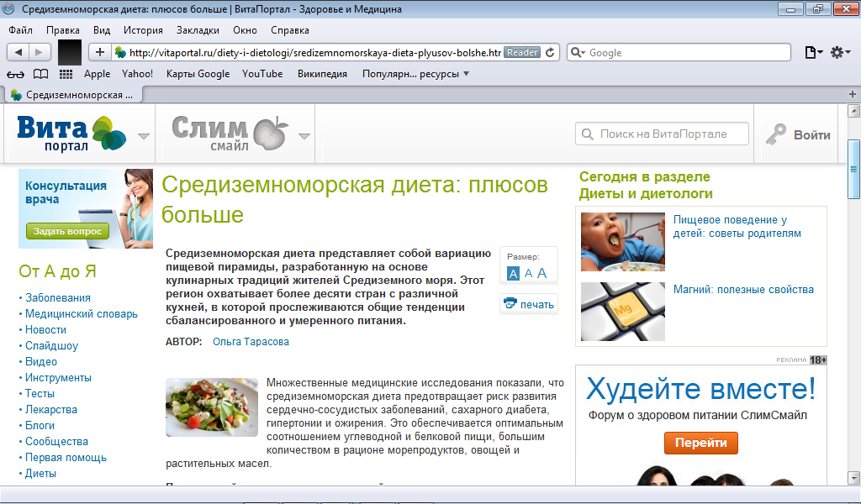Image resolution: width=861 pixels, height=504 pixels.
Task: Click the Mg keyboard key thumbnail
Action: (623, 312)
